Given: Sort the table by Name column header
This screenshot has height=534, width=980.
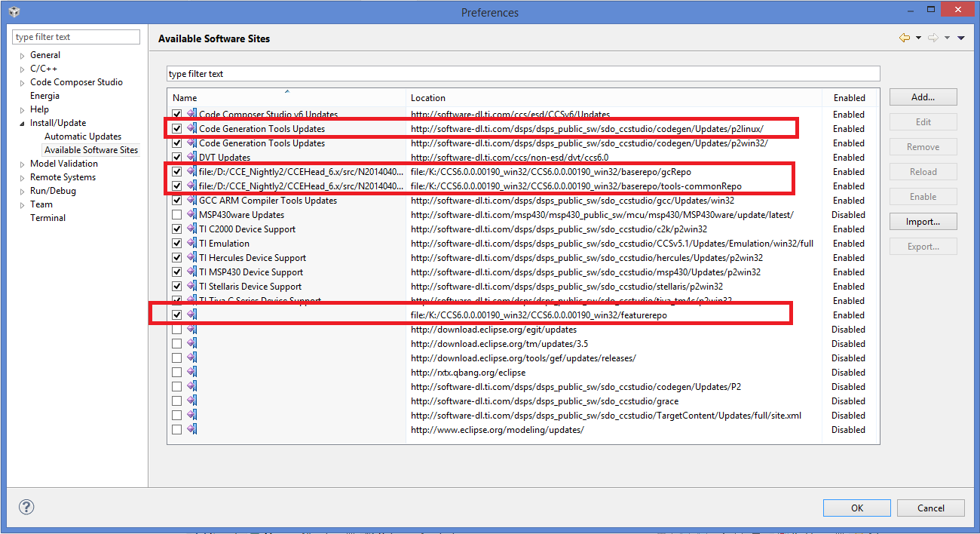Looking at the screenshot, I should [286, 97].
